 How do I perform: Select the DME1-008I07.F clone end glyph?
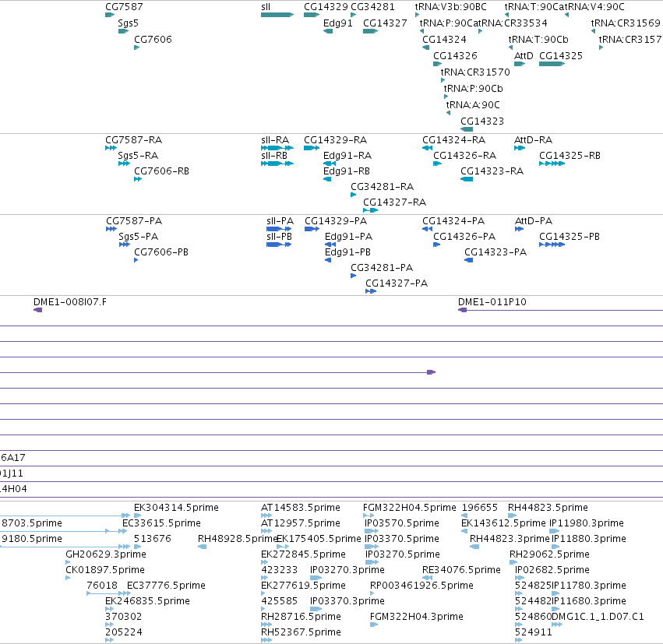click(37, 310)
